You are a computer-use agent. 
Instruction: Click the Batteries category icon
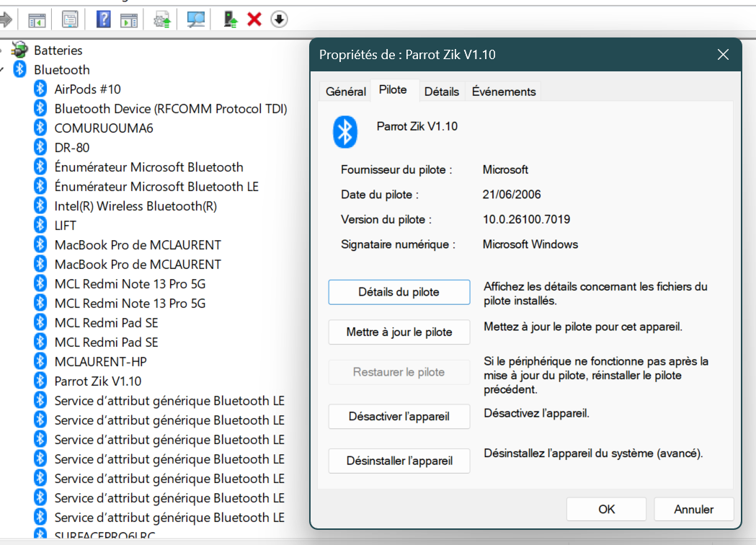click(x=19, y=50)
